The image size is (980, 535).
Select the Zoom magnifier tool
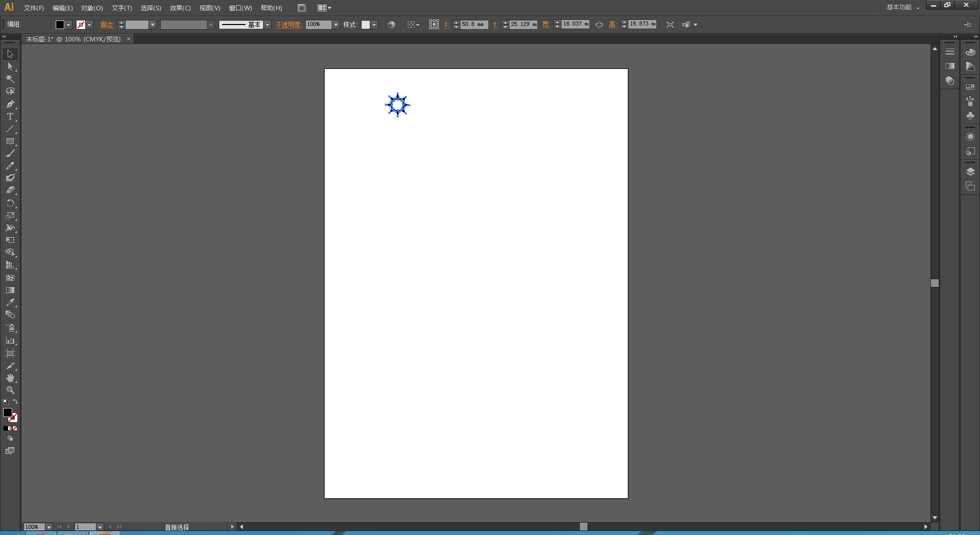click(10, 390)
